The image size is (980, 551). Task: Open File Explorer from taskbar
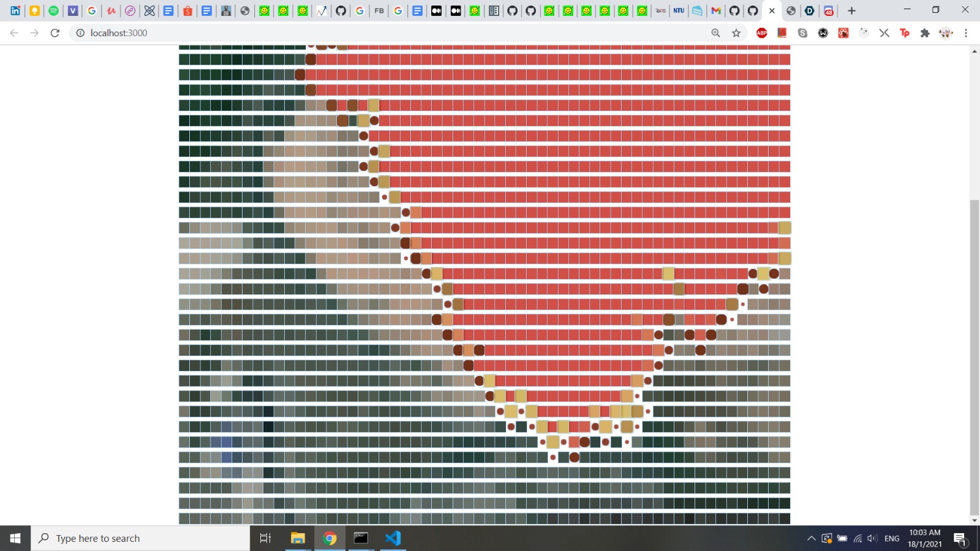[298, 538]
